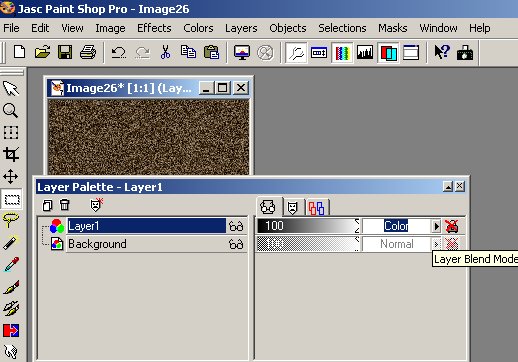Open the Layers menu
The height and width of the screenshot is (362, 518).
click(241, 28)
